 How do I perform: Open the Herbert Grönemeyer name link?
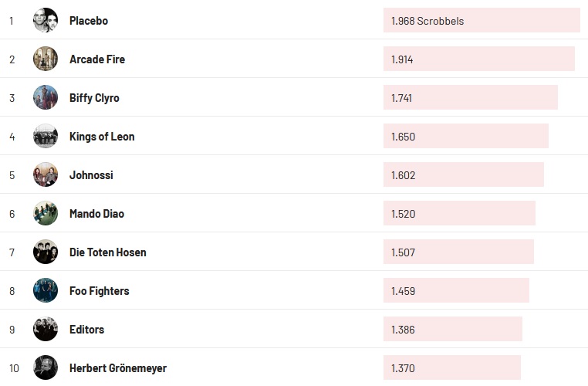click(x=118, y=368)
